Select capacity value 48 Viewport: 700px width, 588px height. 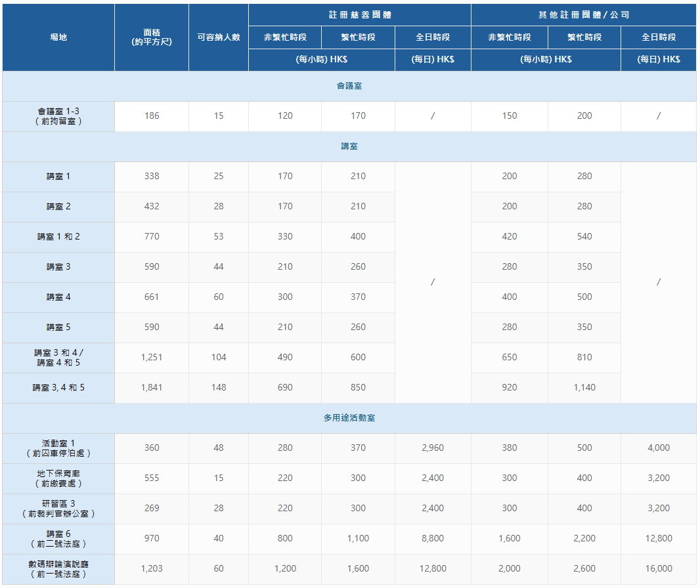[219, 448]
